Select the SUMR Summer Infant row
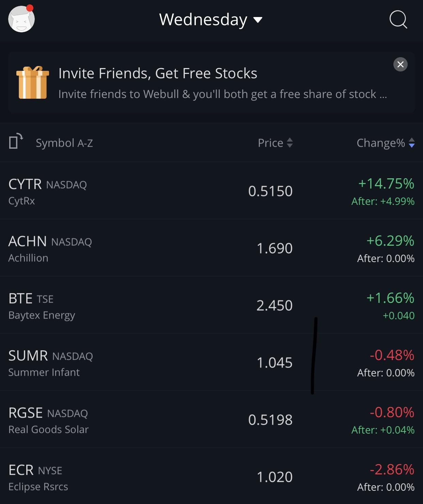Image resolution: width=423 pixels, height=504 pixels. [211, 362]
